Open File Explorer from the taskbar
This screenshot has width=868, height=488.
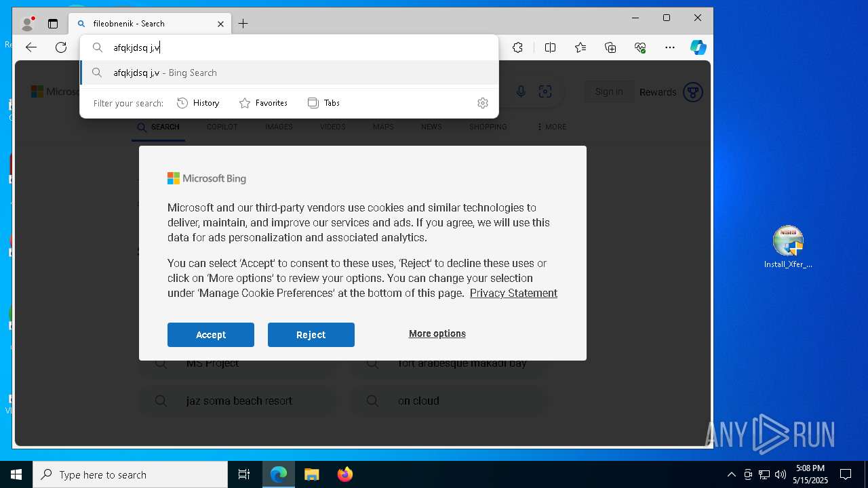[311, 474]
